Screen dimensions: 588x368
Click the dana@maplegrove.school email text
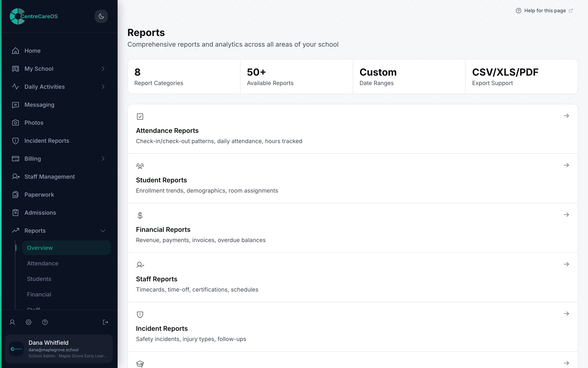53,350
